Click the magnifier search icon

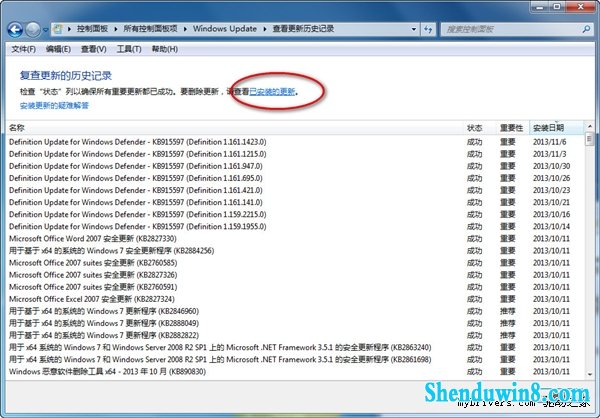click(586, 29)
